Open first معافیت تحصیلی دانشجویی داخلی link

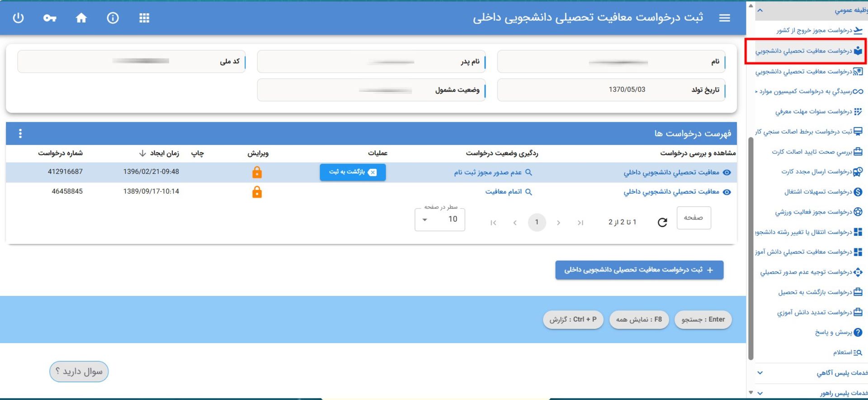point(671,172)
